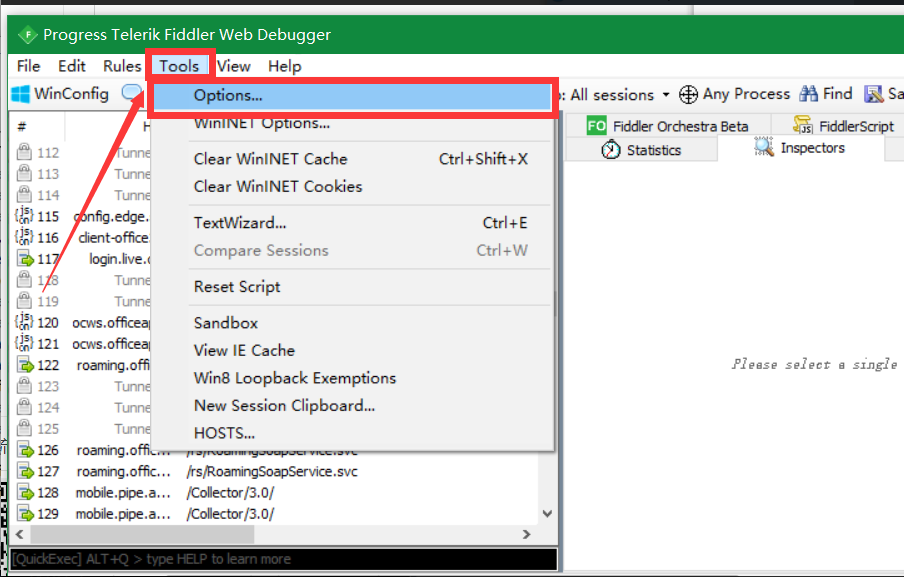Select green arrow icon of session 129
The image size is (904, 577).
[x=25, y=514]
